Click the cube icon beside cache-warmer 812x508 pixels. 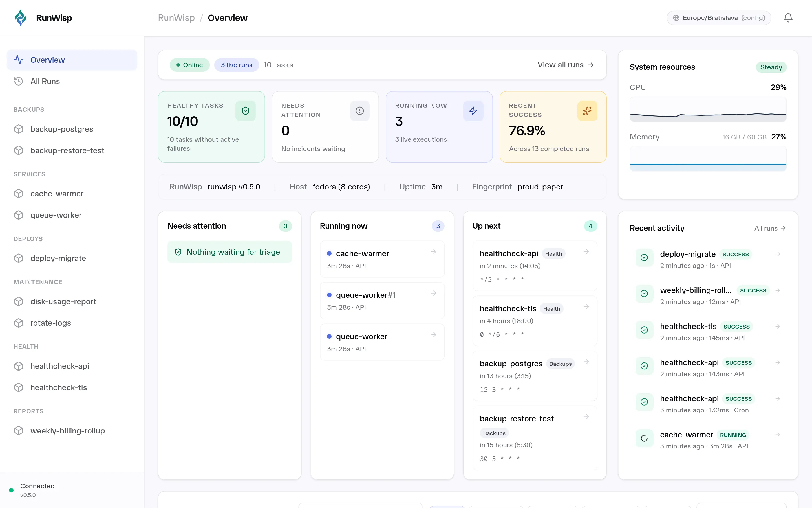(19, 194)
